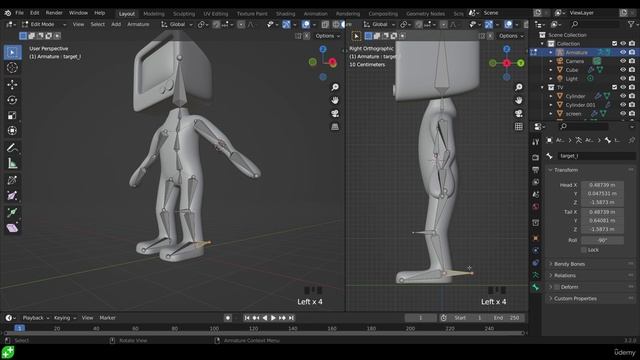The image size is (640, 360).
Task: Hide the Camera object in viewport
Action: click(623, 61)
